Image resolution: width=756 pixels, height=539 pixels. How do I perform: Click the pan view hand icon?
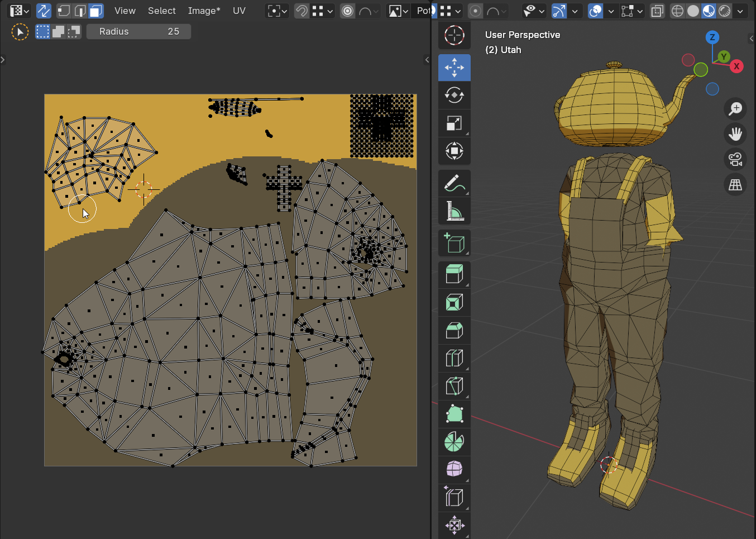pyautogui.click(x=735, y=134)
